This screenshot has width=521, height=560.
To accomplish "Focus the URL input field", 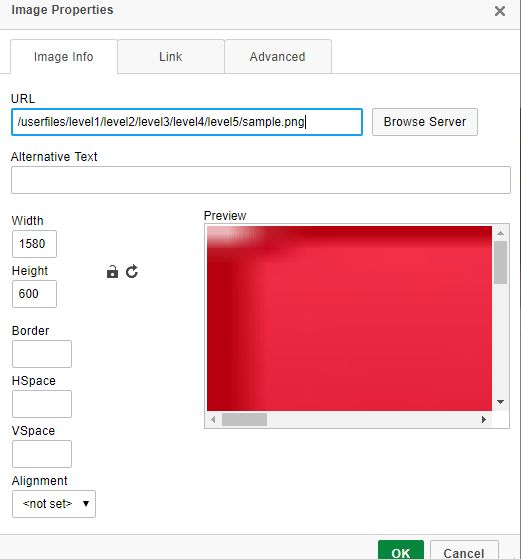I will click(x=187, y=122).
